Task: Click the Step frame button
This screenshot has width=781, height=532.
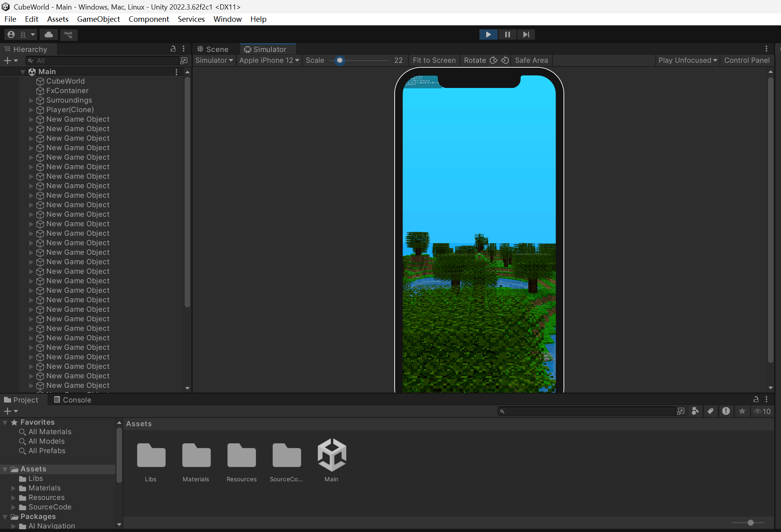Action: (526, 34)
